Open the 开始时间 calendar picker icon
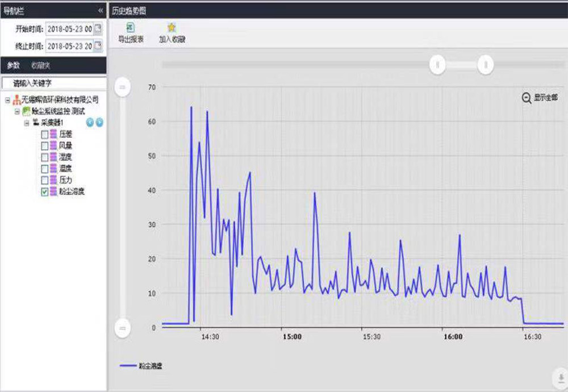The image size is (568, 392). click(x=98, y=29)
